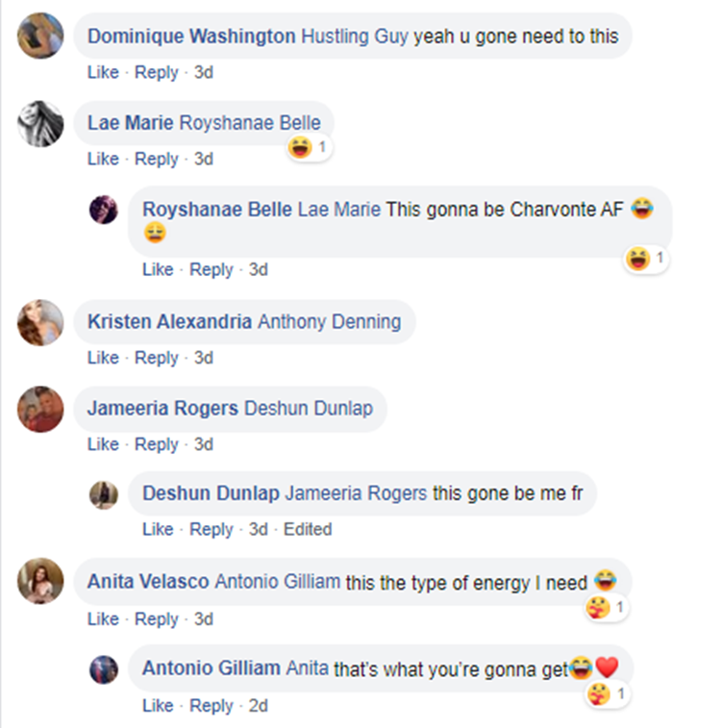Reply to Jameeria Rogers' comment
Image resolution: width=721 pixels, height=728 pixels.
click(157, 444)
